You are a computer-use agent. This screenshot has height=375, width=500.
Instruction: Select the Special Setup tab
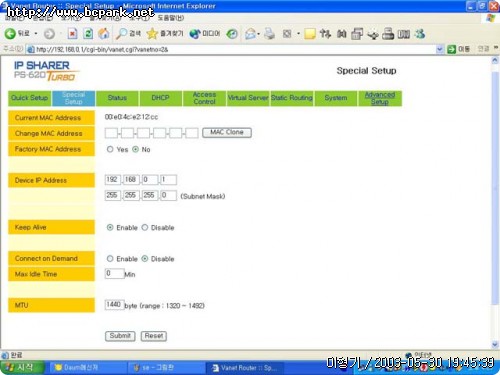point(73,98)
